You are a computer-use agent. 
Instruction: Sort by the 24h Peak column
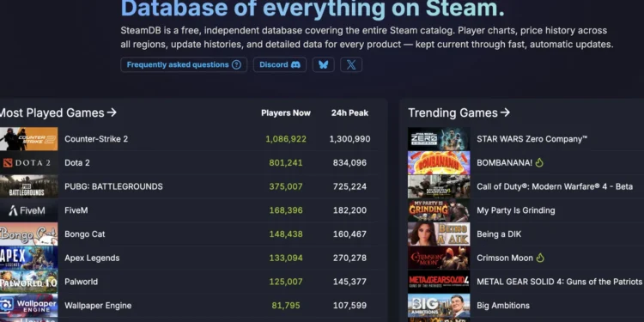350,113
